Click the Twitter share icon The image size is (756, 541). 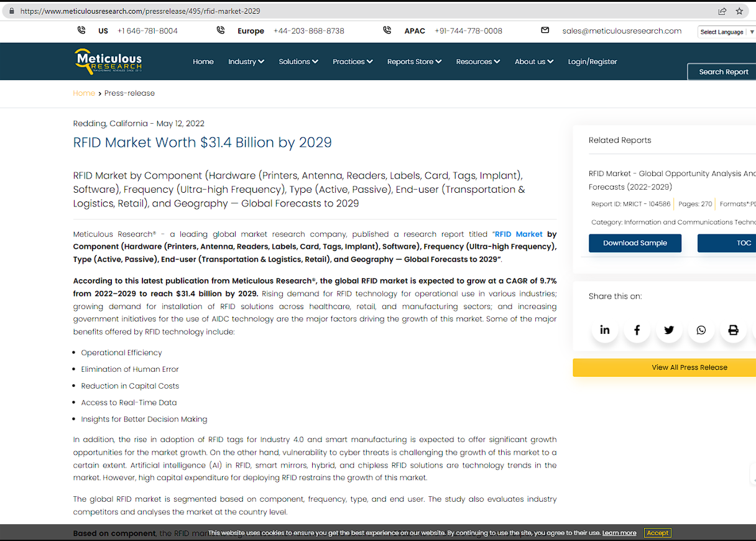[x=669, y=330]
